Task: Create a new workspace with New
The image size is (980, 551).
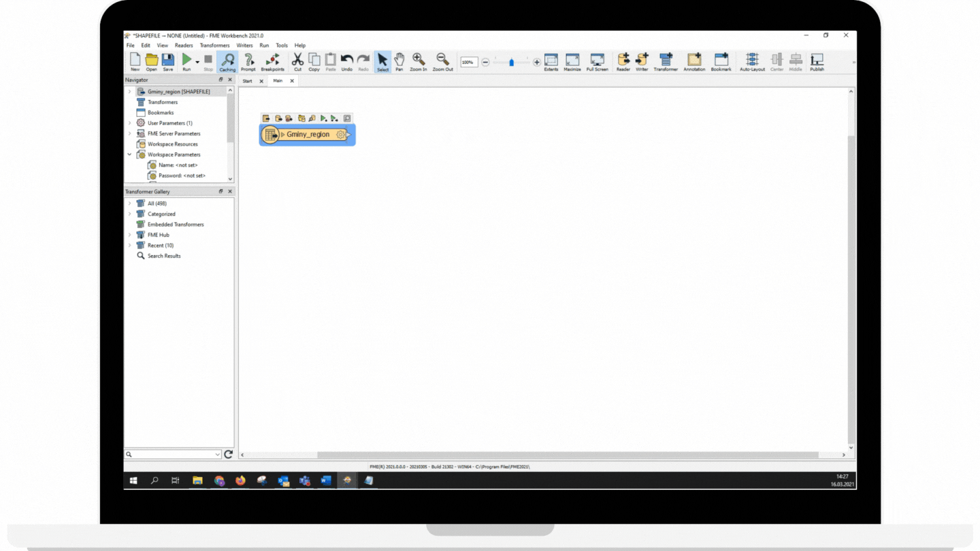Action: (x=135, y=62)
